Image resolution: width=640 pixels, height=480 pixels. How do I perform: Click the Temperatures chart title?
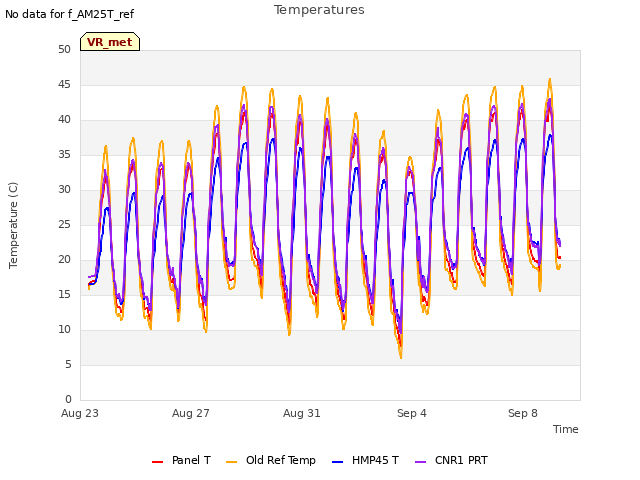click(x=319, y=10)
